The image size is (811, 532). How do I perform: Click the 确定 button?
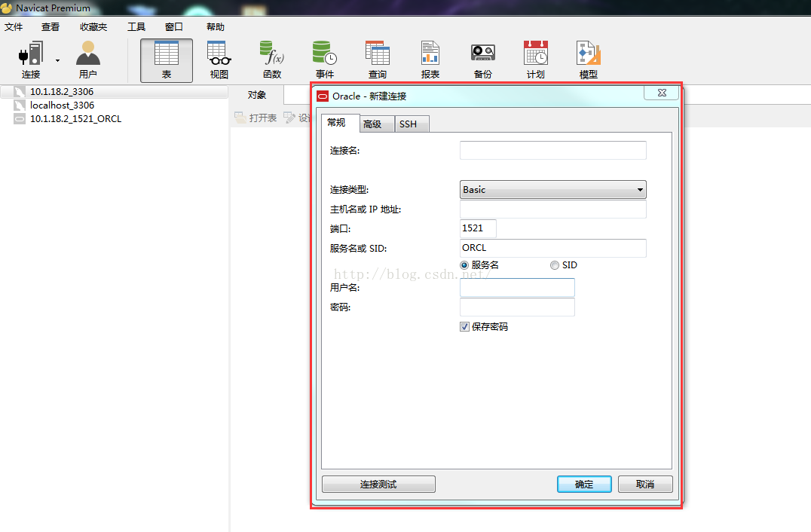584,485
